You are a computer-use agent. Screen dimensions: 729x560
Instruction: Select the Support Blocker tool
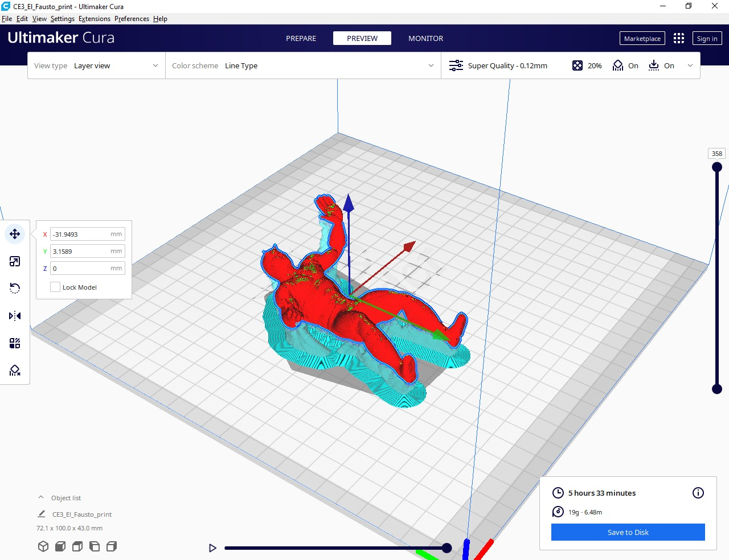(x=15, y=370)
